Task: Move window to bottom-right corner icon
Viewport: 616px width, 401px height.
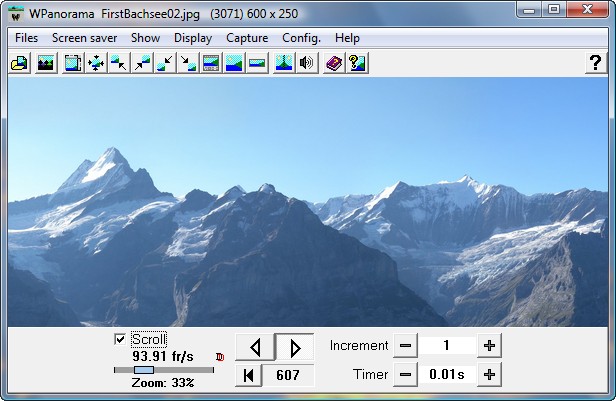Action: coord(188,63)
